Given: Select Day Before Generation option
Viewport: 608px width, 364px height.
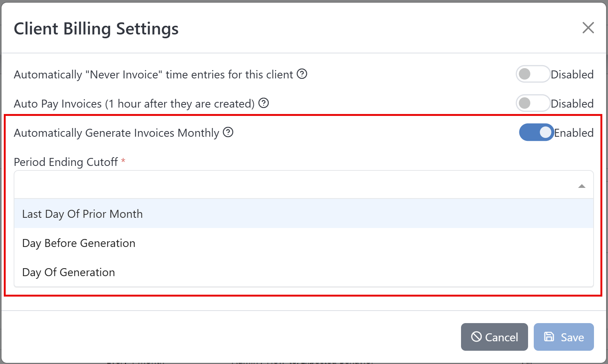Looking at the screenshot, I should click(78, 243).
